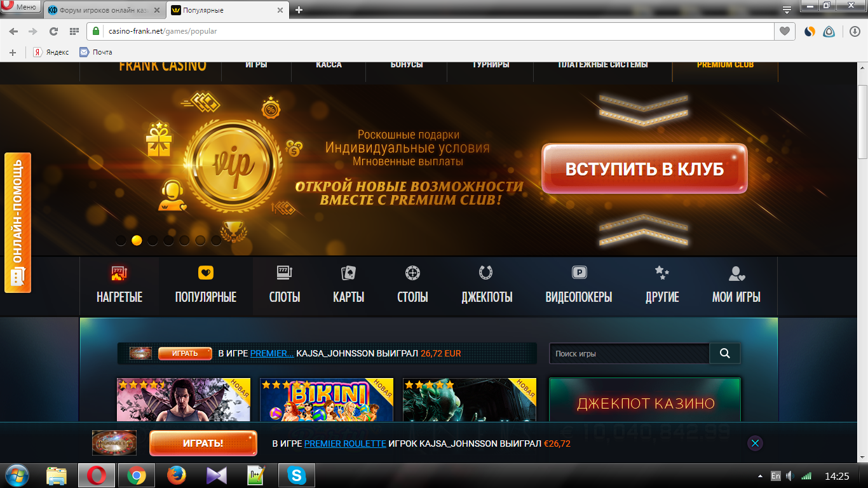Open the En language switcher

point(775,476)
